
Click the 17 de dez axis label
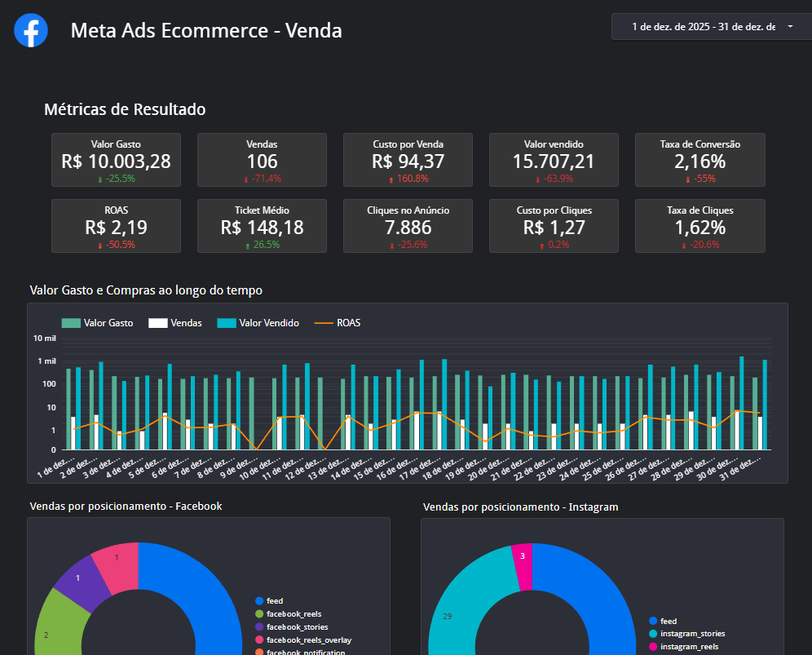coord(419,468)
